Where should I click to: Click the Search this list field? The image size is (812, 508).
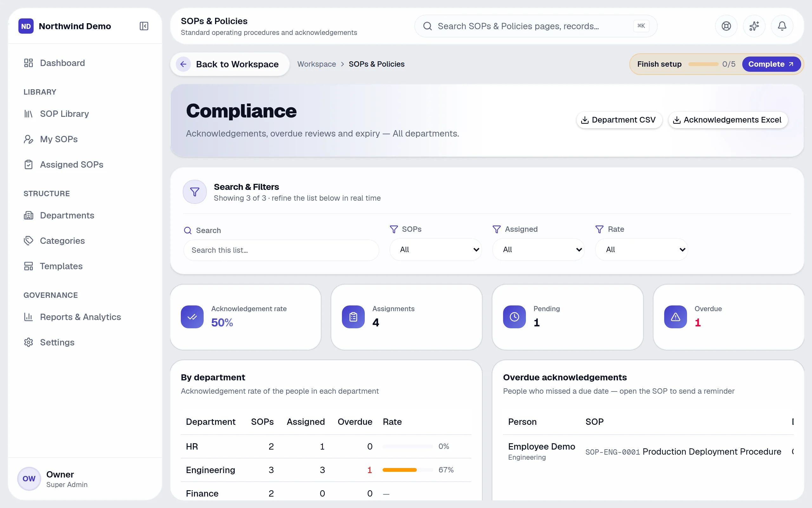[281, 250]
